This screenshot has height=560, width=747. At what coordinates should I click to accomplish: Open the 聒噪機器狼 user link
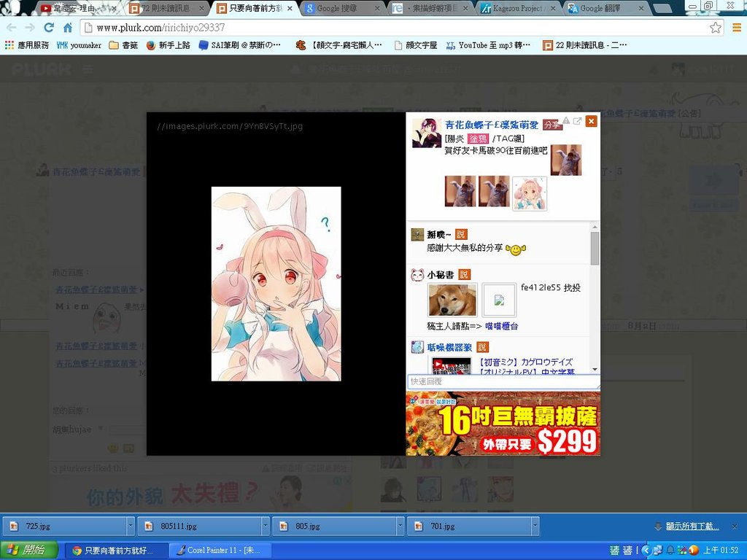coord(449,347)
